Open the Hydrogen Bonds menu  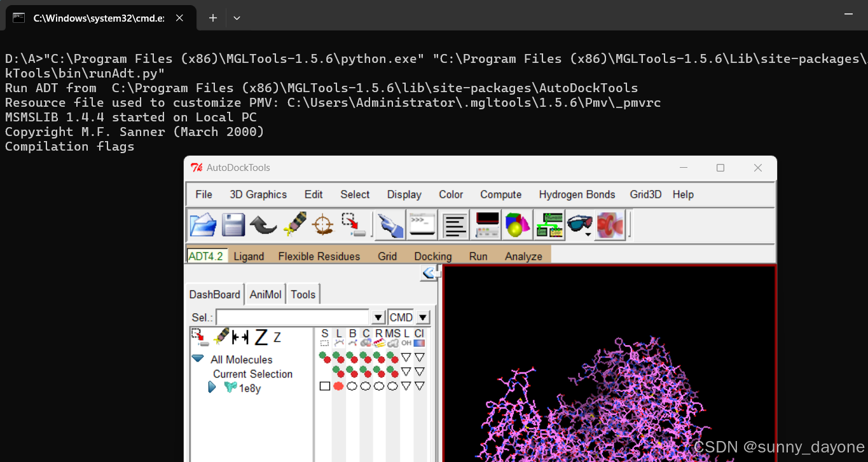(x=577, y=194)
